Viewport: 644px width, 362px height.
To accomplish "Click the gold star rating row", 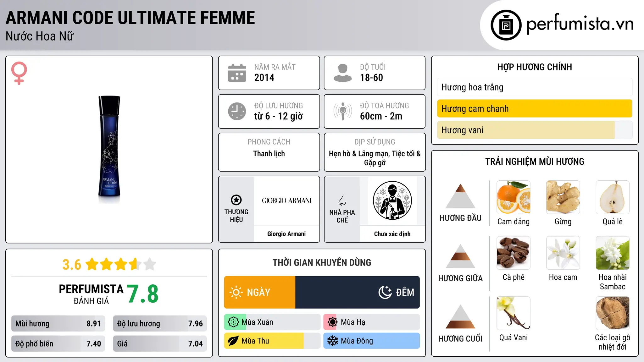I will coord(121,264).
